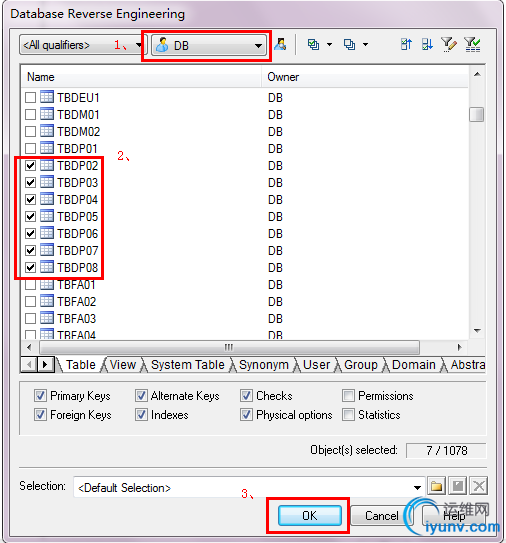Enable the Permissions checkbox
Screen dimensions: 506x543
tap(348, 395)
